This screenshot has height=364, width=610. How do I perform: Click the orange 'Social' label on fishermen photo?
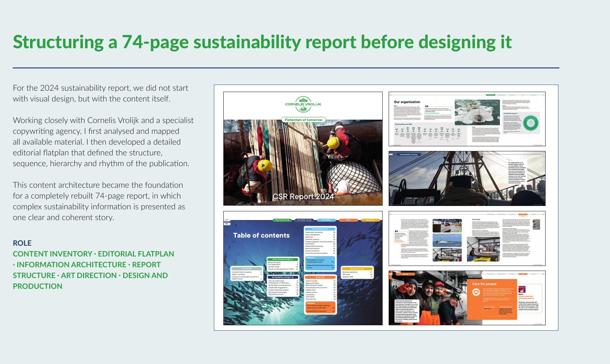pos(405,274)
